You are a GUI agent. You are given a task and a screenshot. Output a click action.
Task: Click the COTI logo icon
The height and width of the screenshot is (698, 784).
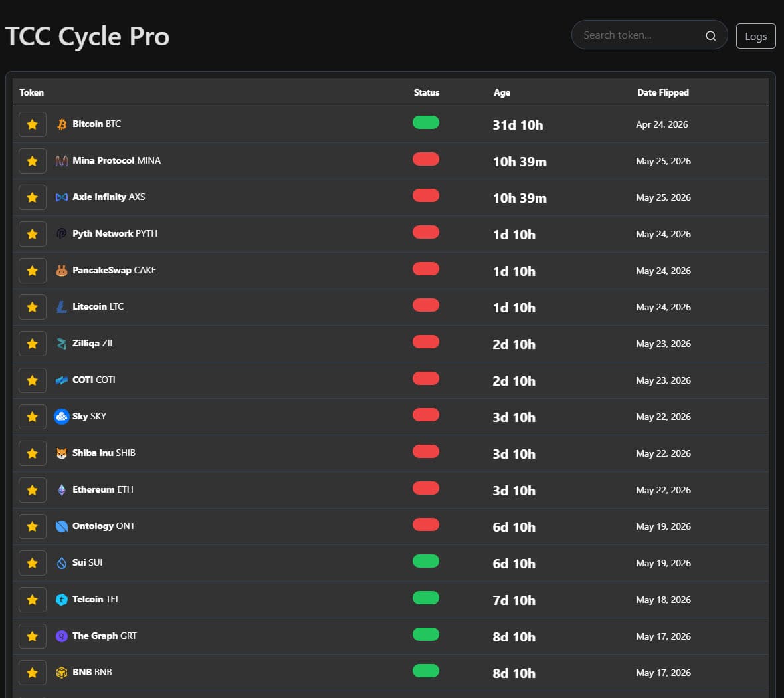62,380
